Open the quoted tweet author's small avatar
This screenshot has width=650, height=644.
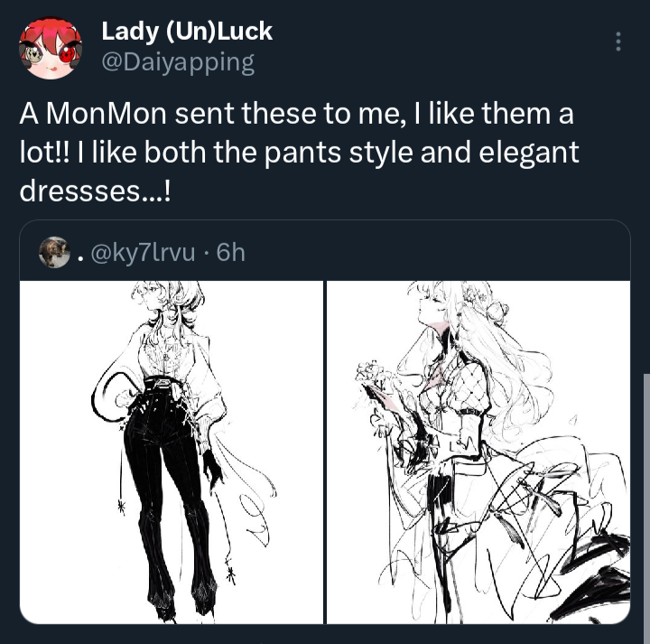pyautogui.click(x=54, y=252)
